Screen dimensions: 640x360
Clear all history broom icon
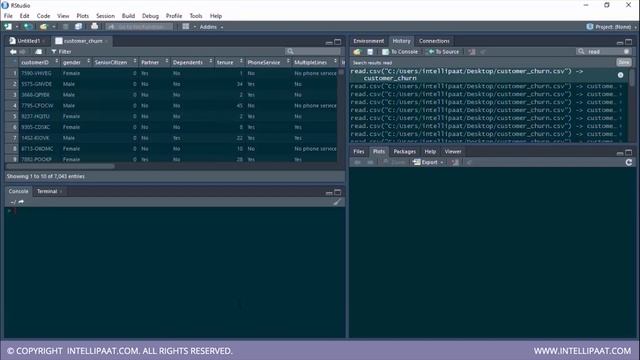pos(483,52)
